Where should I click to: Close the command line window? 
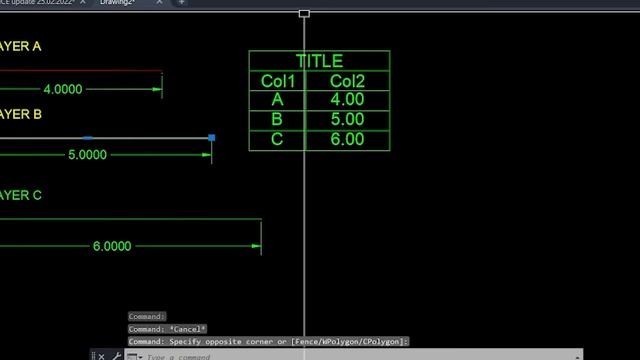coord(101,356)
